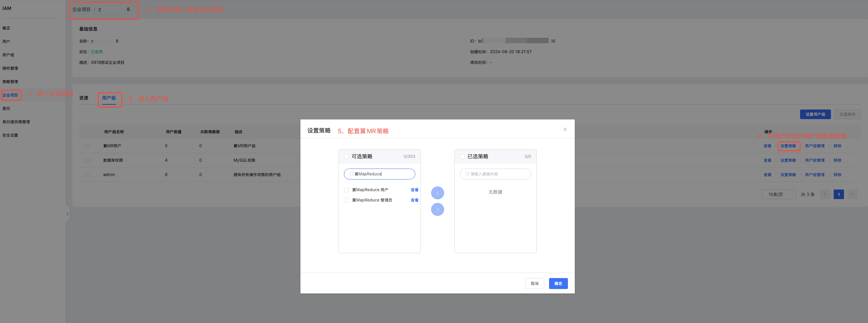This screenshot has height=323, width=868.
Task: Open 策略管理 in the sidebar menu
Action: [10, 82]
